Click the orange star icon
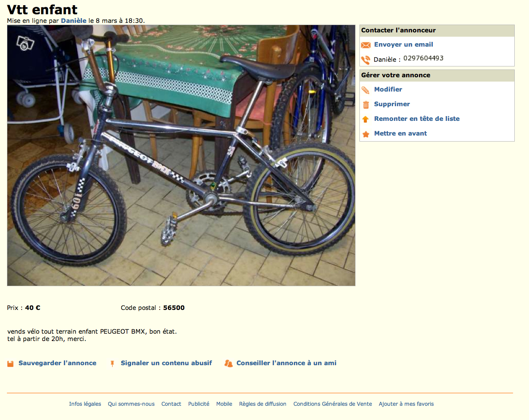The image size is (529, 420). tap(366, 134)
